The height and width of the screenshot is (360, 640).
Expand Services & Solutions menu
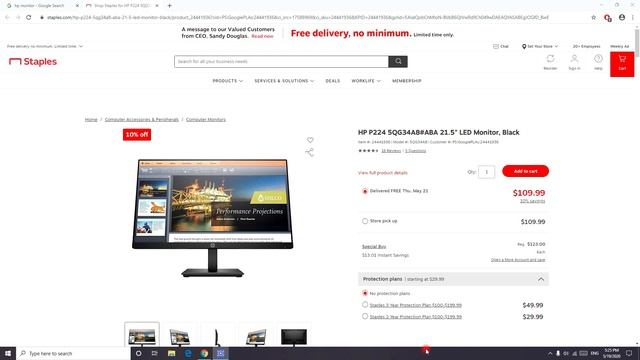pyautogui.click(x=284, y=81)
